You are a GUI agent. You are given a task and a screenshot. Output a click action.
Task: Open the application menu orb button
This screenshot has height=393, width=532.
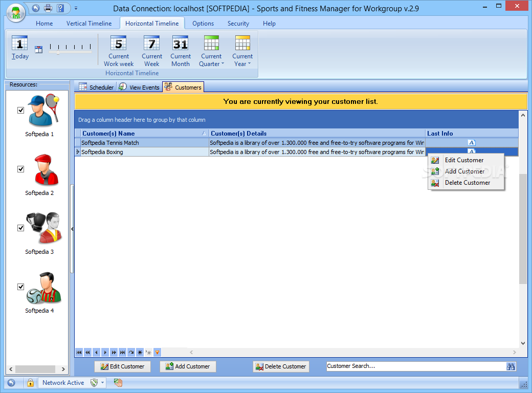(x=16, y=13)
